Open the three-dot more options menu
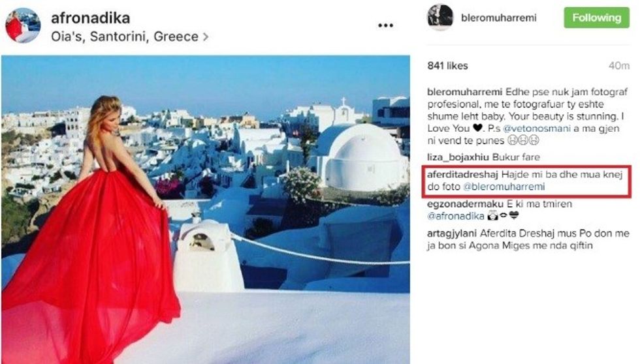Screen dimensions: 640x364 pos(385,25)
